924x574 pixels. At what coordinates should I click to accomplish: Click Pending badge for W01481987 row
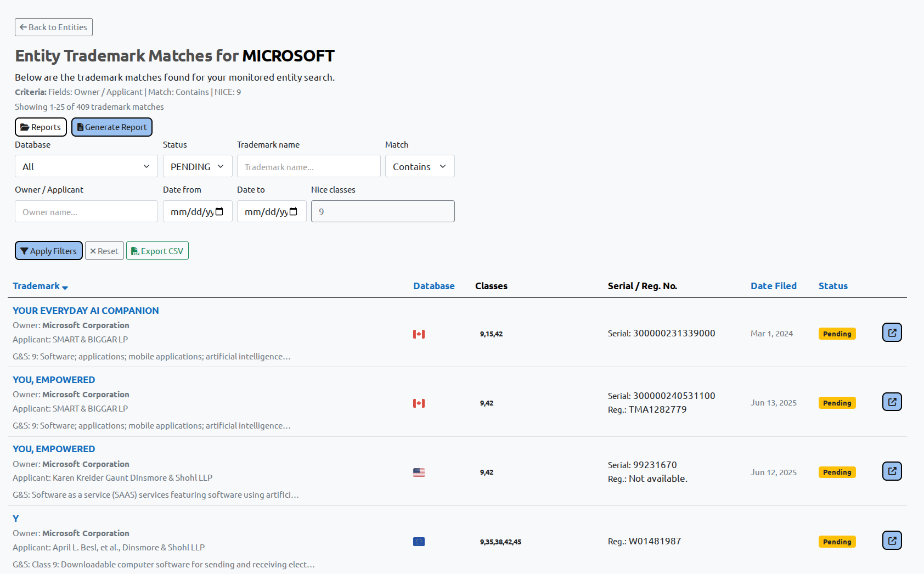(837, 542)
